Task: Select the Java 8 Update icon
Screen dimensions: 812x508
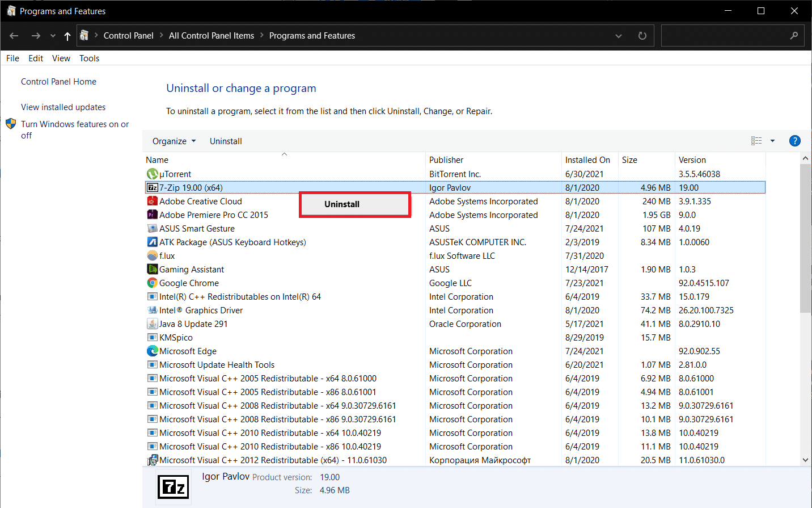Action: click(152, 324)
